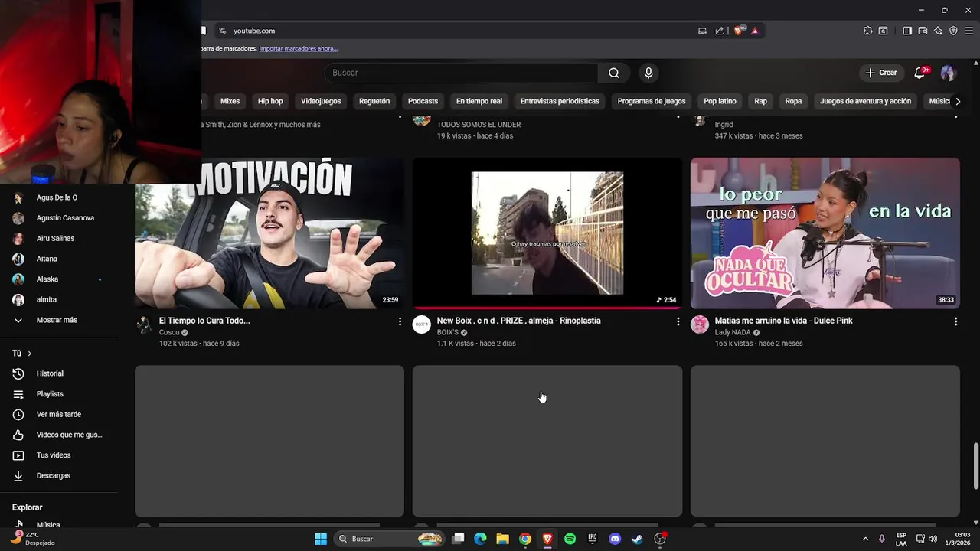The width and height of the screenshot is (980, 551).
Task: Open the Epic Games taskbar icon
Action: tap(592, 539)
